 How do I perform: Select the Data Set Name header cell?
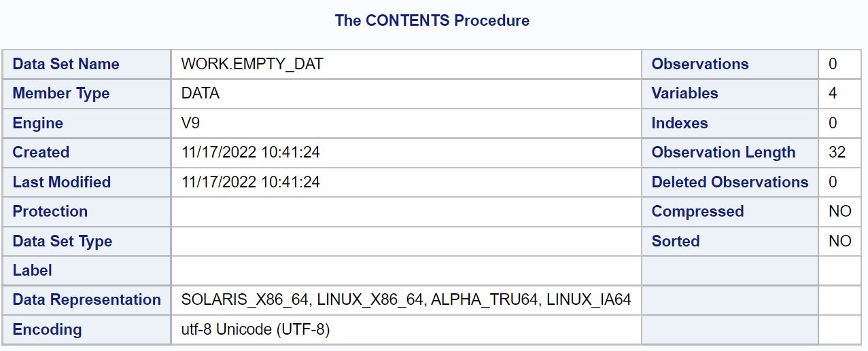click(x=87, y=64)
